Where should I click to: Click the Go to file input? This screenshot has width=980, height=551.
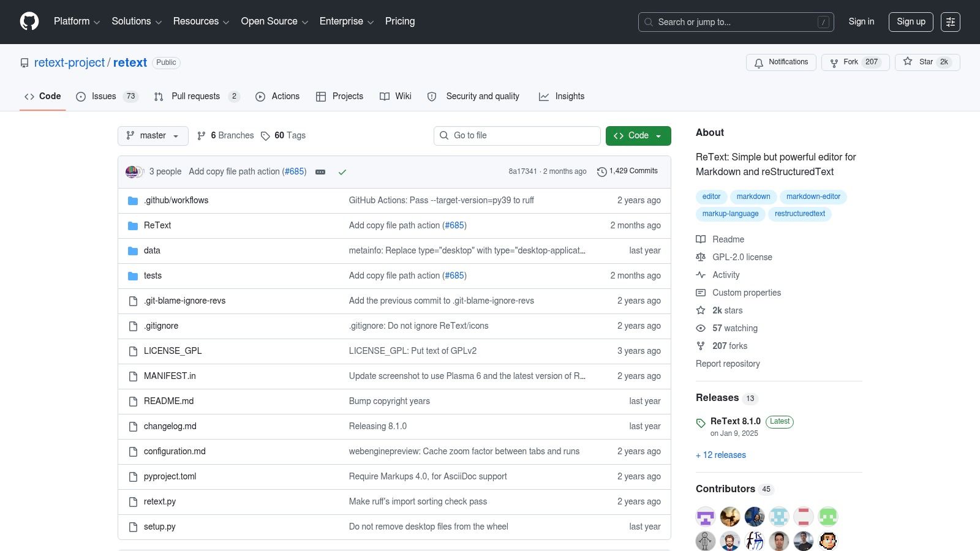[x=517, y=136]
